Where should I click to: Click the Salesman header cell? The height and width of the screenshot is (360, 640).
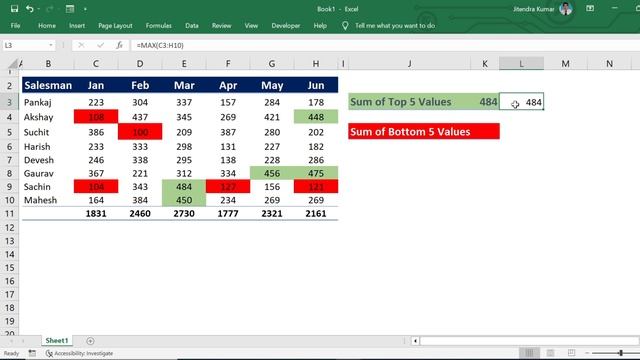pyautogui.click(x=48, y=85)
